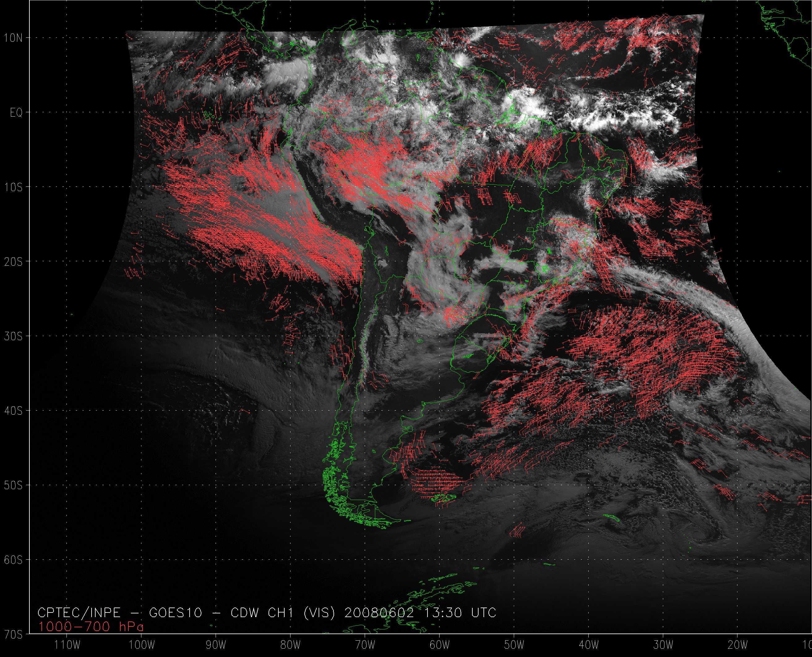The image size is (812, 657).
Task: Click the 20S latitude label
Action: [13, 262]
